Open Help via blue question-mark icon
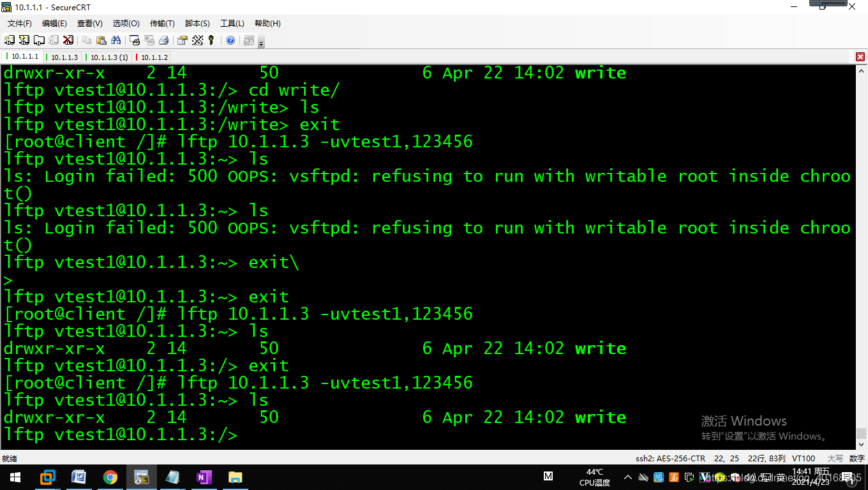The image size is (868, 490). (x=230, y=40)
